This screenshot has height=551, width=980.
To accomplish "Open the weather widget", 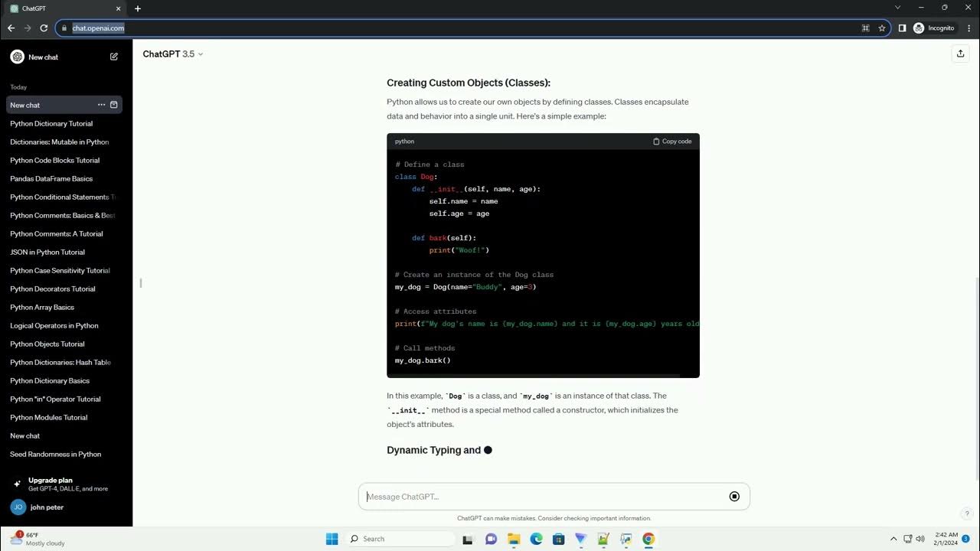I will tap(38, 539).
